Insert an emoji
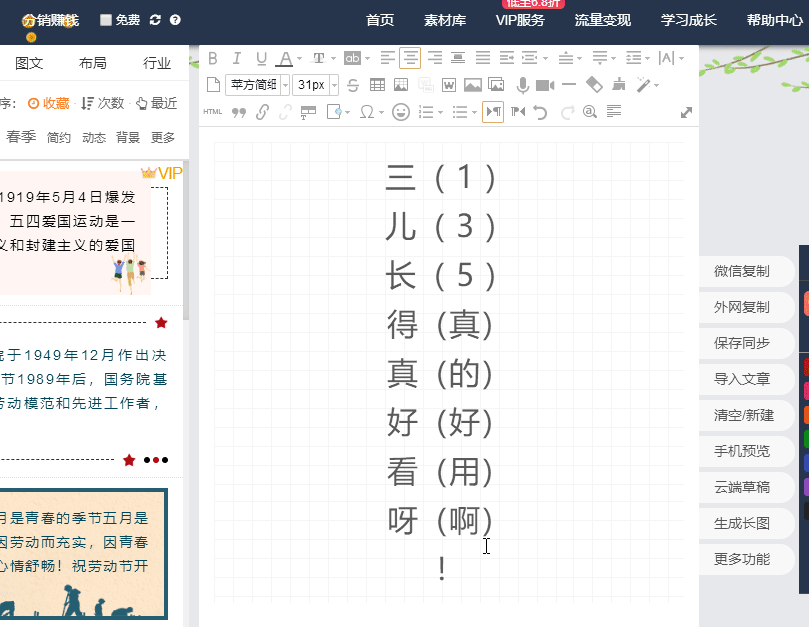 (401, 111)
